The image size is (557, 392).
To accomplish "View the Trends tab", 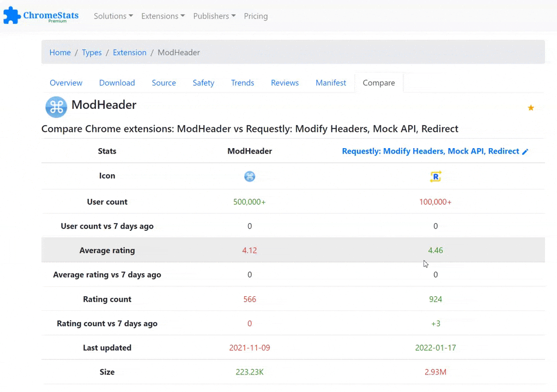I will click(x=243, y=83).
